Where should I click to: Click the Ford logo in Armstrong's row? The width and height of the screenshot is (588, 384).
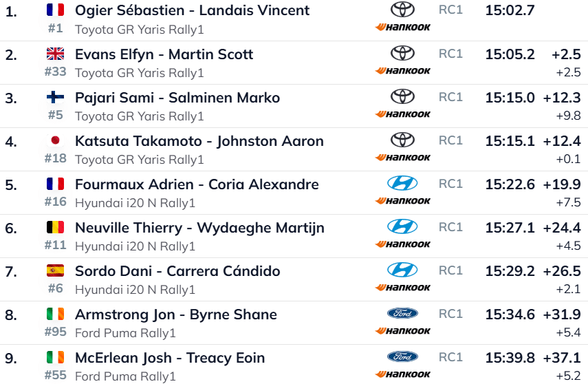coord(402,313)
